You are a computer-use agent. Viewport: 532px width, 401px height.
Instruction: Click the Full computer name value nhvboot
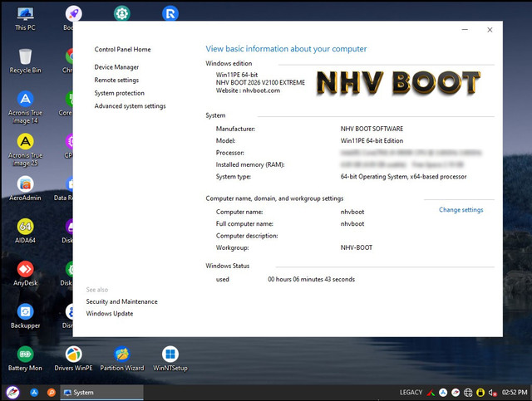click(x=352, y=223)
